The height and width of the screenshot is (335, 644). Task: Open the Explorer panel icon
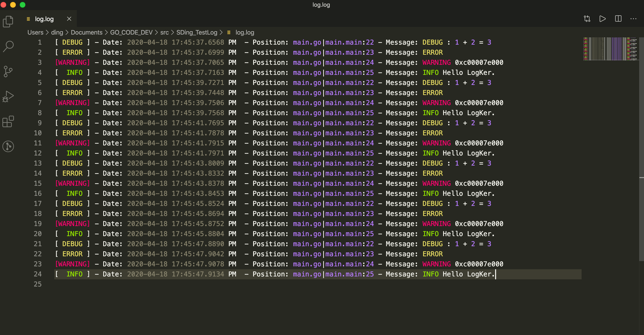point(8,22)
